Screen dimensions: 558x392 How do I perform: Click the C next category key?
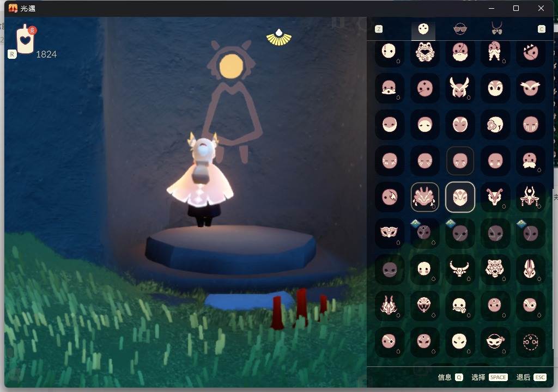[x=541, y=29]
